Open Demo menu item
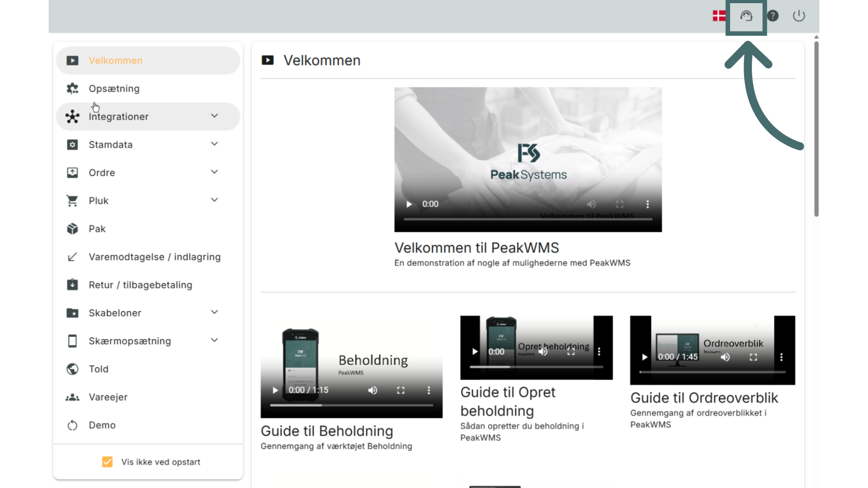 point(148,425)
